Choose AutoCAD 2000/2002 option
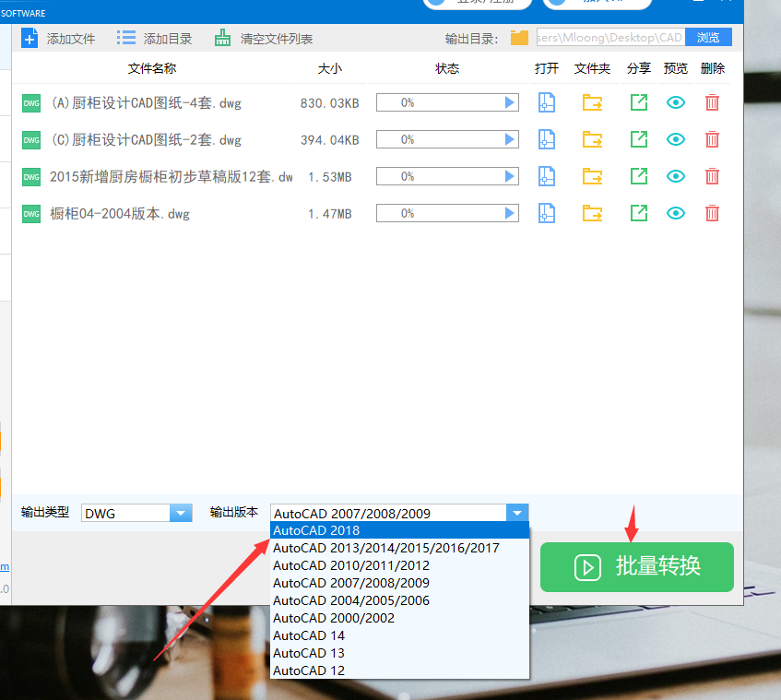This screenshot has height=700, width=781. 399,618
